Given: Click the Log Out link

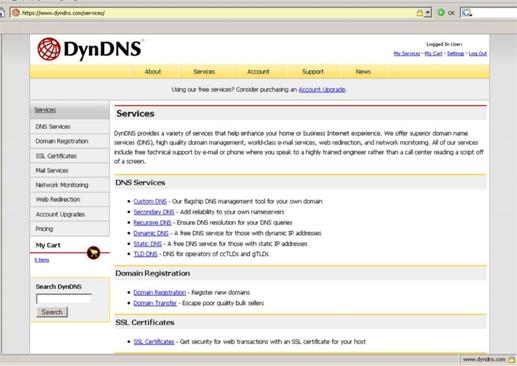Looking at the screenshot, I should (x=478, y=53).
